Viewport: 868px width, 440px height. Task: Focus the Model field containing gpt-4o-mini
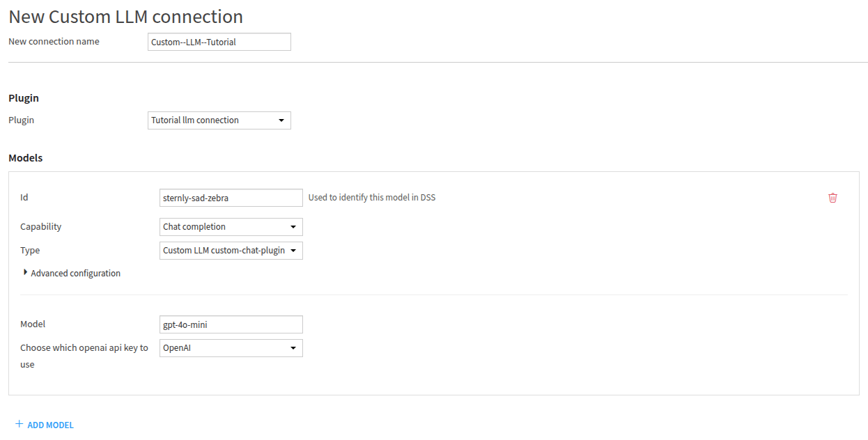[x=231, y=324]
